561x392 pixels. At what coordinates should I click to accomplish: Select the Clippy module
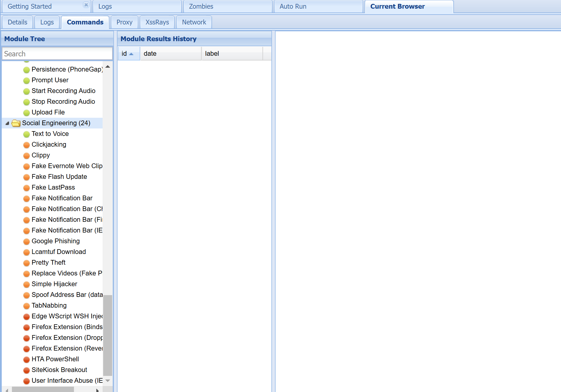(41, 155)
